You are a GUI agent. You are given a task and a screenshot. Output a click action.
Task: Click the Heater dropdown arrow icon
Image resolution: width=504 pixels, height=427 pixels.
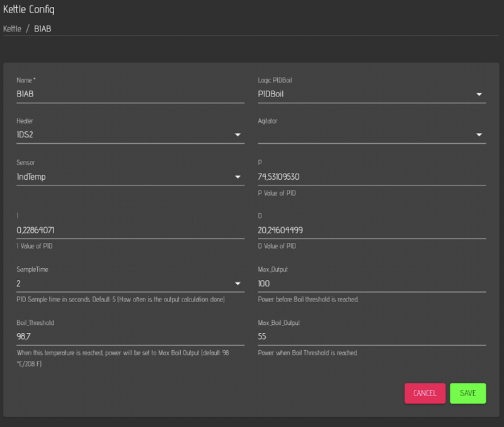(238, 135)
